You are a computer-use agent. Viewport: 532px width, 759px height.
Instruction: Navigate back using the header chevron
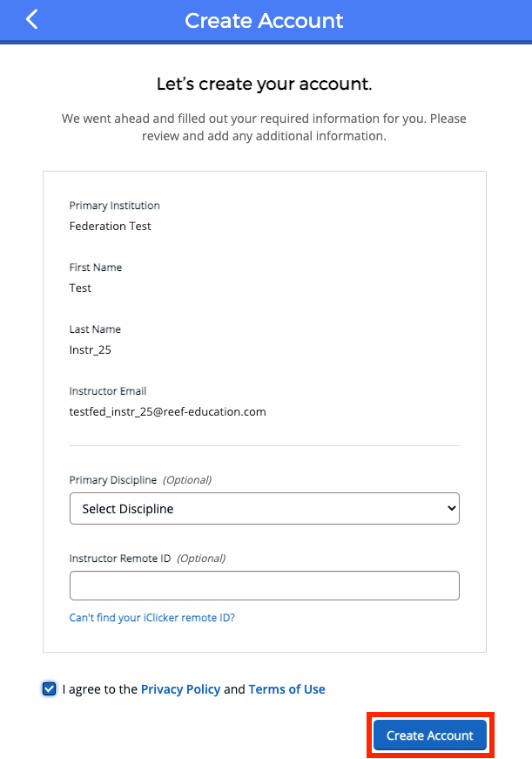31,19
